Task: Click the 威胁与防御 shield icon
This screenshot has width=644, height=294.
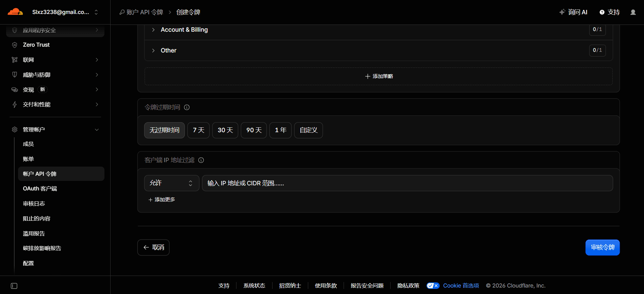Action: (x=15, y=75)
